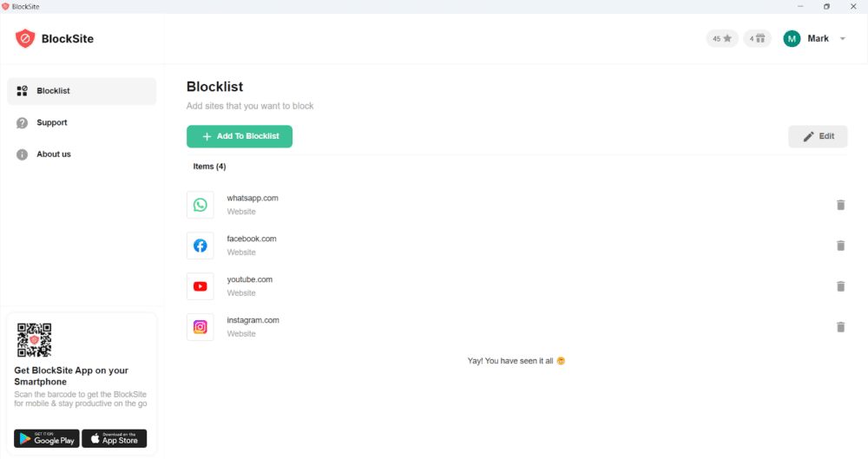Maximize the BlockSite window

(826, 7)
